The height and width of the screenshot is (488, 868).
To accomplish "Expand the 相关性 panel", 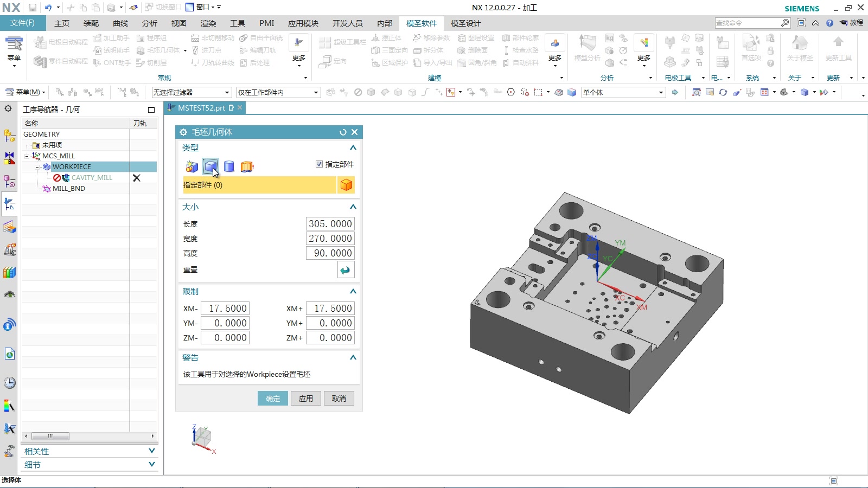I will pyautogui.click(x=152, y=451).
